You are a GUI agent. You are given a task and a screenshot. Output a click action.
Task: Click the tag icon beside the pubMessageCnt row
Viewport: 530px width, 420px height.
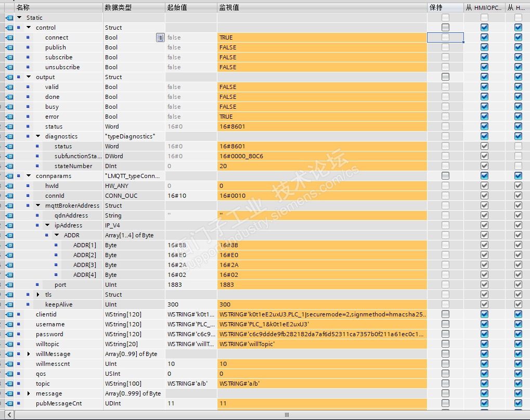pyautogui.click(x=9, y=403)
